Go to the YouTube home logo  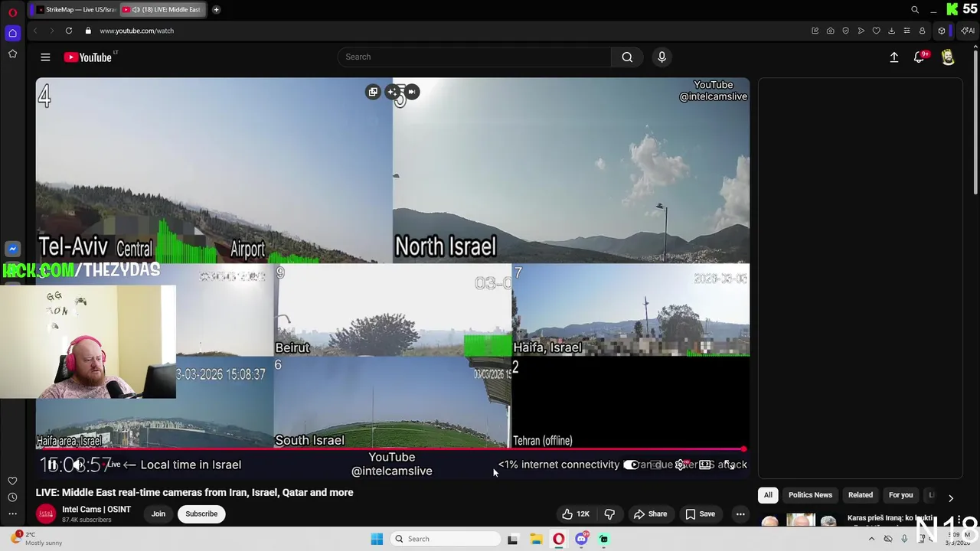(x=88, y=57)
